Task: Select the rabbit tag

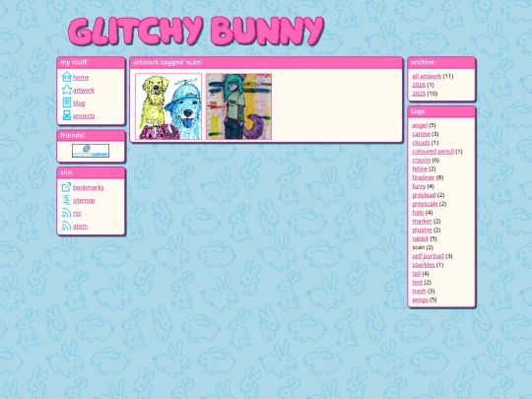Action: pyautogui.click(x=420, y=238)
